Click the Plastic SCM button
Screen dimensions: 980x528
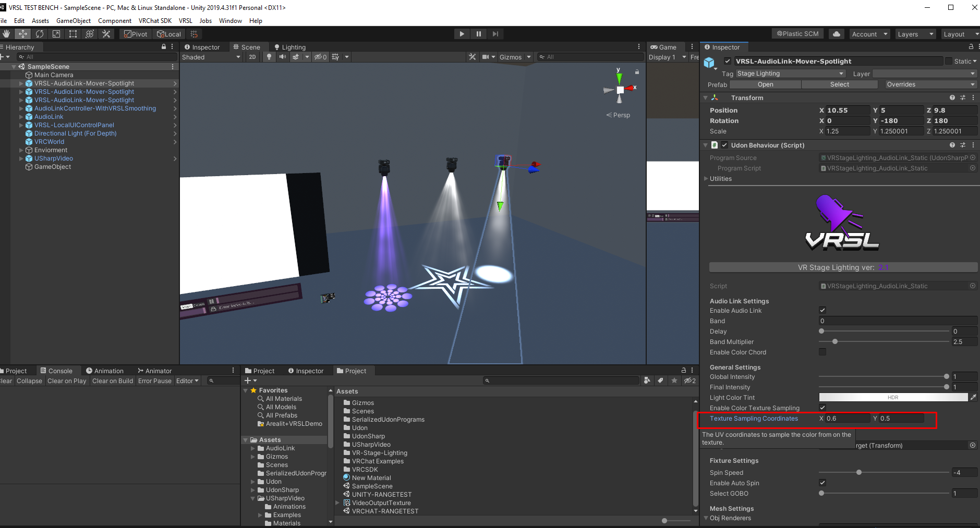point(797,34)
